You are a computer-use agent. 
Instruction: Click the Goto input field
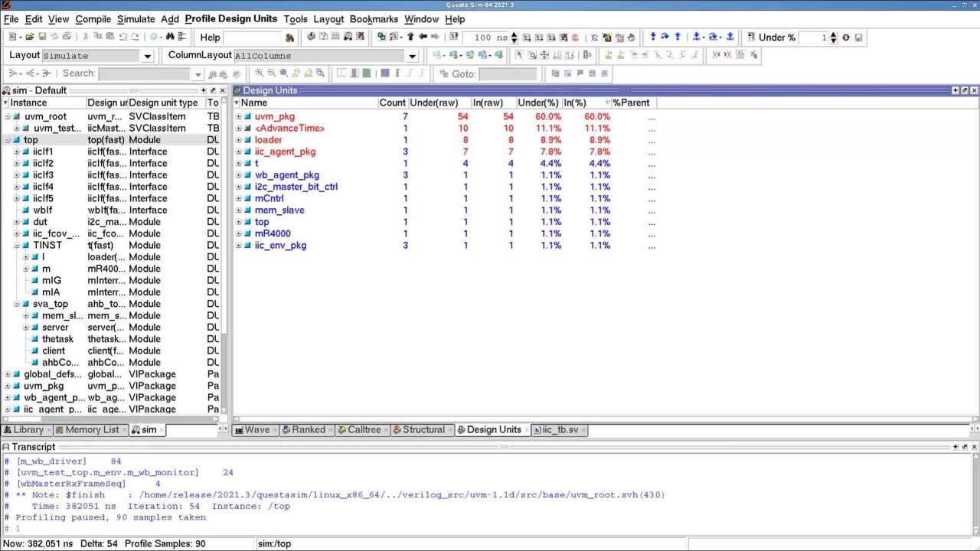coord(508,74)
